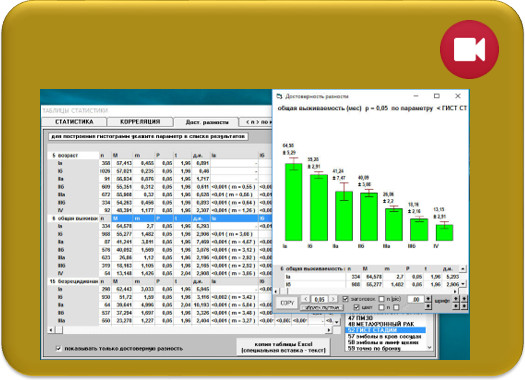525x380 pixels.
Task: Increase p value with right arrow button
Action: click(333, 299)
